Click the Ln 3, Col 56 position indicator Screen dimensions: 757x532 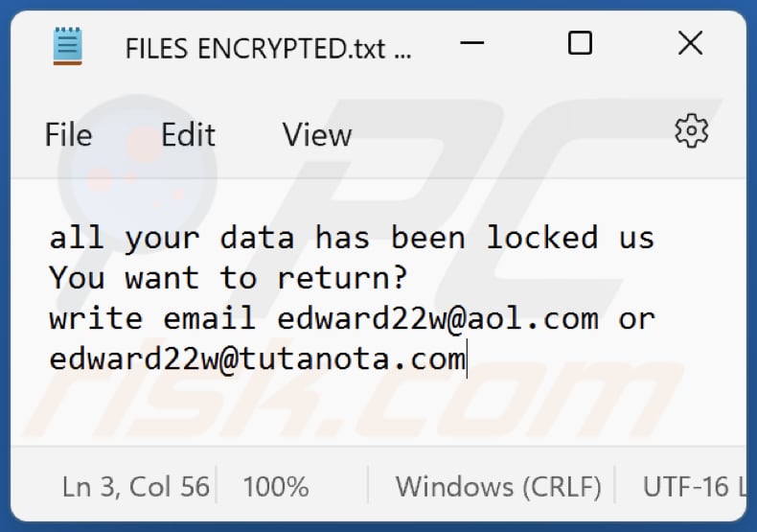(136, 487)
